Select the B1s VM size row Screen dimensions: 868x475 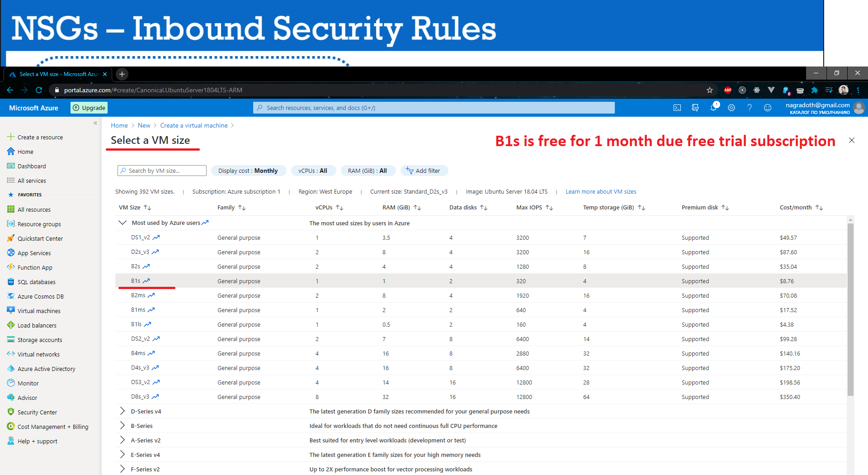(481, 281)
